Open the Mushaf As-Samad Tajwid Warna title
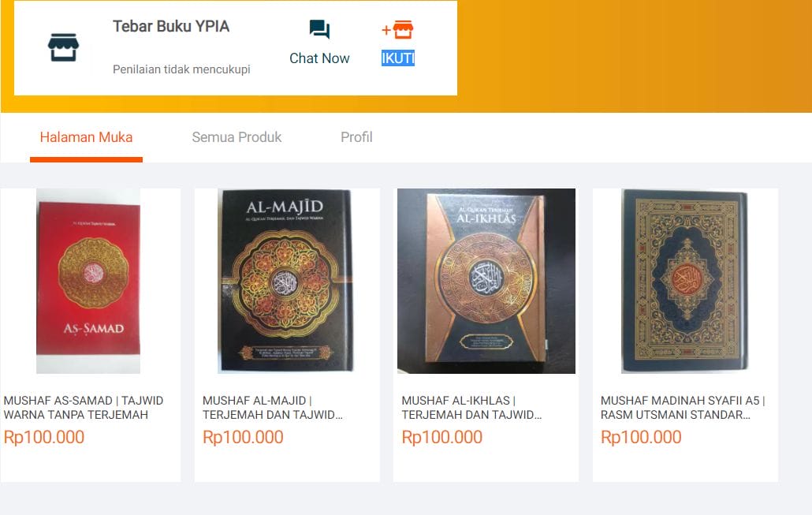812x515 pixels. click(x=84, y=408)
